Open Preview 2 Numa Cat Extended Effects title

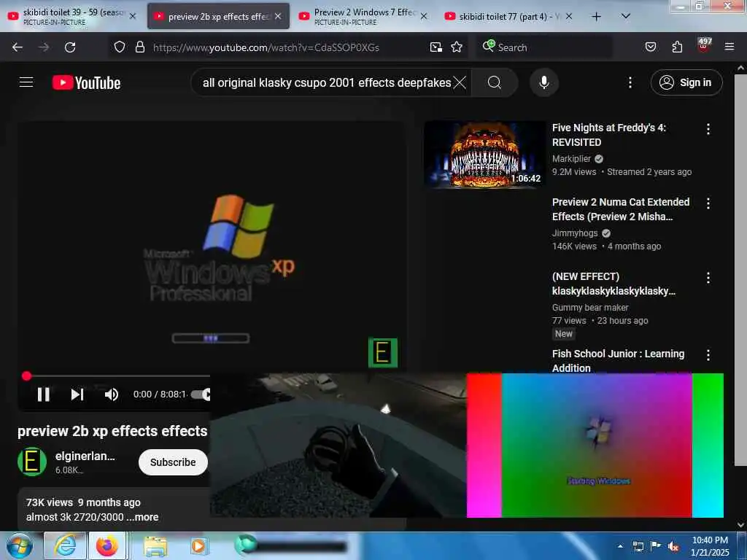(x=621, y=209)
